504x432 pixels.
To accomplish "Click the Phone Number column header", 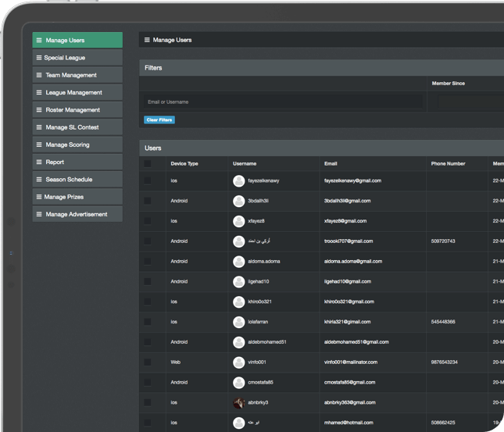I will (x=448, y=163).
